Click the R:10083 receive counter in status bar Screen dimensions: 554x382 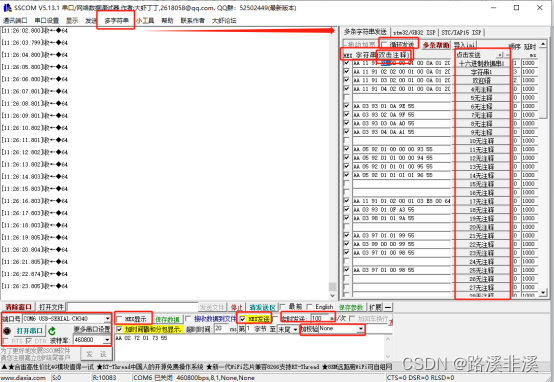click(104, 378)
